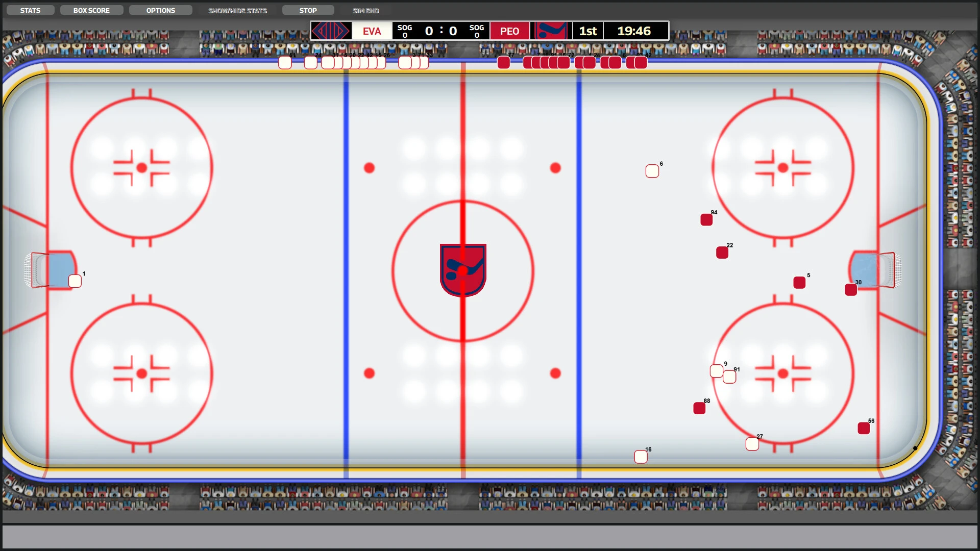The height and width of the screenshot is (551, 980).
Task: Select white player 91 next to player 9
Action: [x=729, y=377]
